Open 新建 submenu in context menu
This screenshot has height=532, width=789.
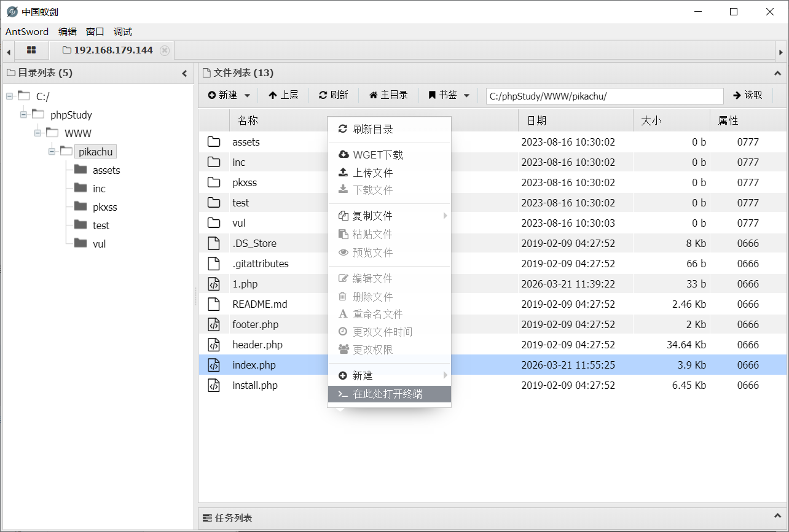click(x=390, y=375)
